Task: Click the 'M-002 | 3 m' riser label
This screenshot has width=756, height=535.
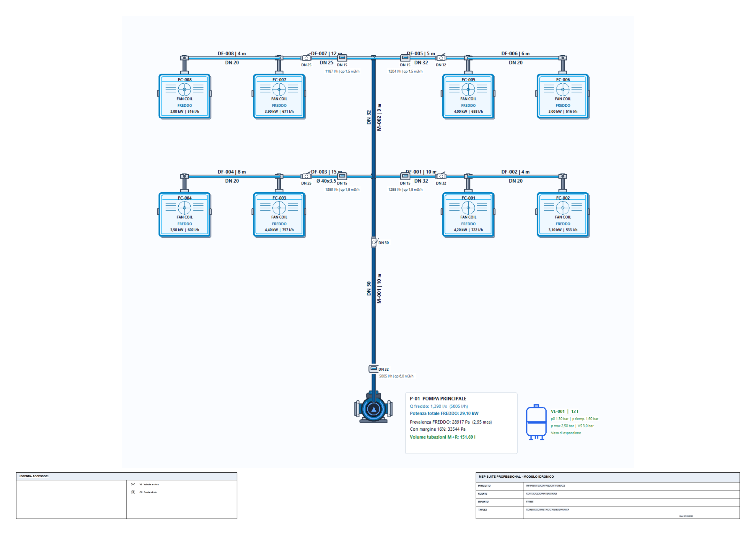Action: coord(379,117)
